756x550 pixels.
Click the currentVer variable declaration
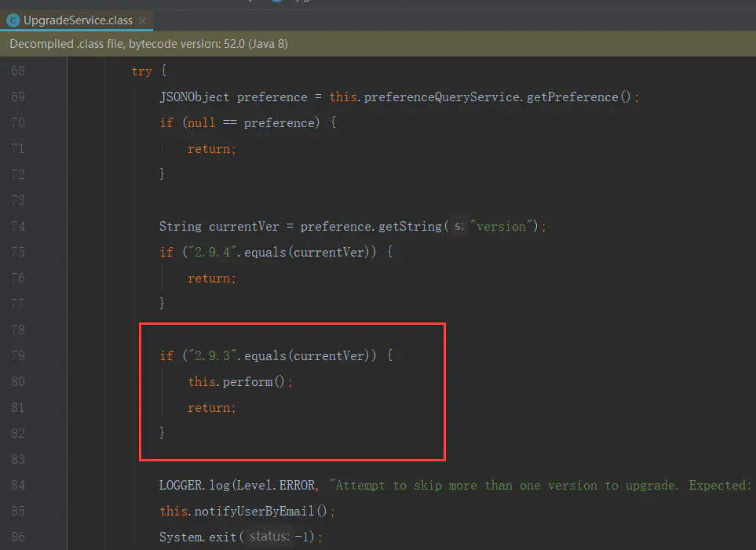[x=243, y=226]
